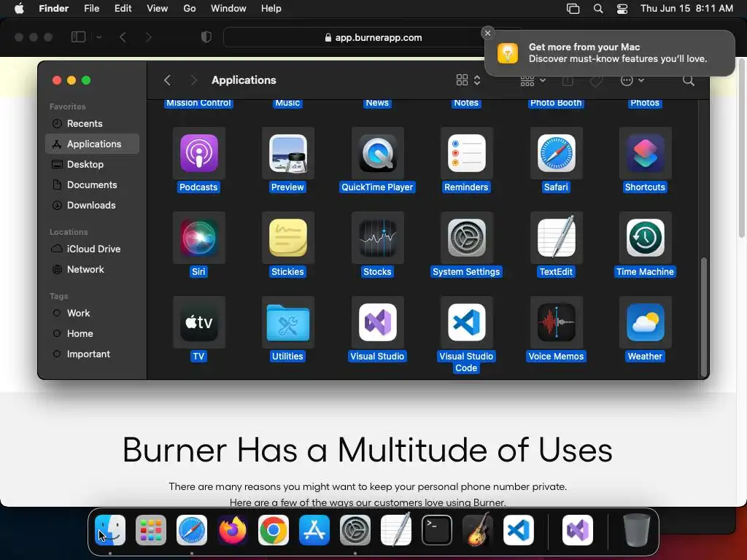Open Control Center in the menu bar
The width and height of the screenshot is (747, 560).
click(x=622, y=9)
